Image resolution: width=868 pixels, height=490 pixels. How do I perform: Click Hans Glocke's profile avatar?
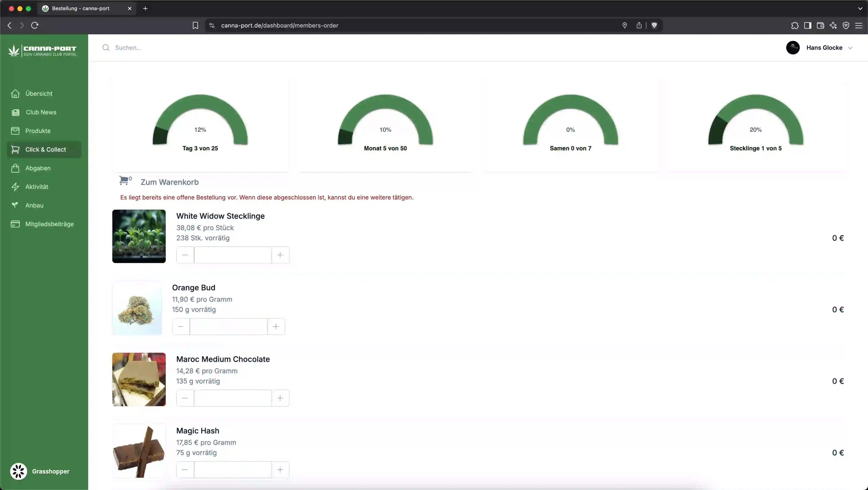coord(793,47)
